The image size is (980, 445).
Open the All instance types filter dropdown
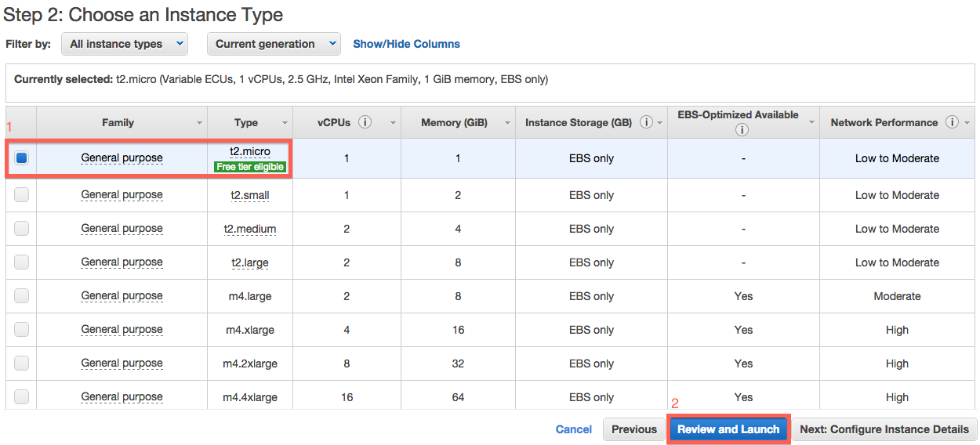click(x=125, y=44)
